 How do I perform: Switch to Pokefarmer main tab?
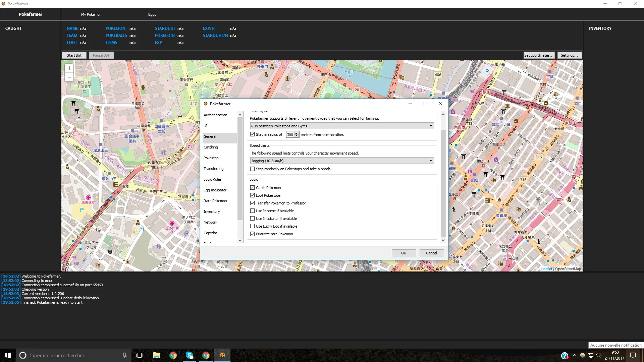(x=31, y=14)
